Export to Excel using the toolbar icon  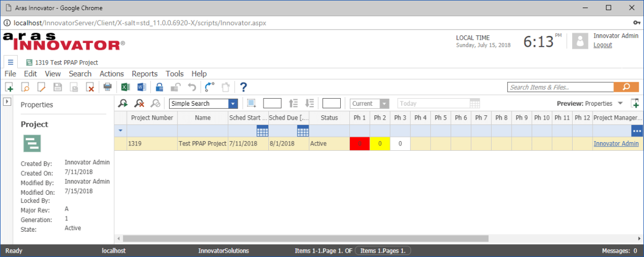tap(125, 87)
